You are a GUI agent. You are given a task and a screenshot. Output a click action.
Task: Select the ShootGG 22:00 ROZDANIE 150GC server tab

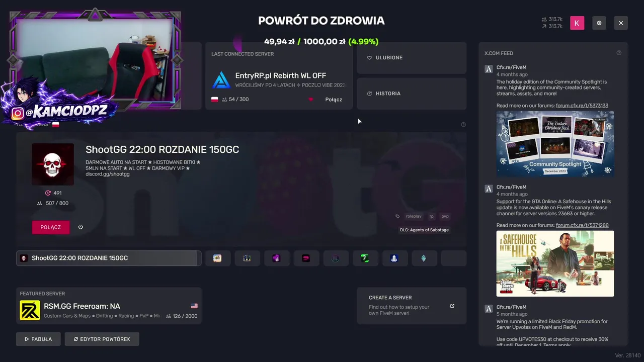109,258
